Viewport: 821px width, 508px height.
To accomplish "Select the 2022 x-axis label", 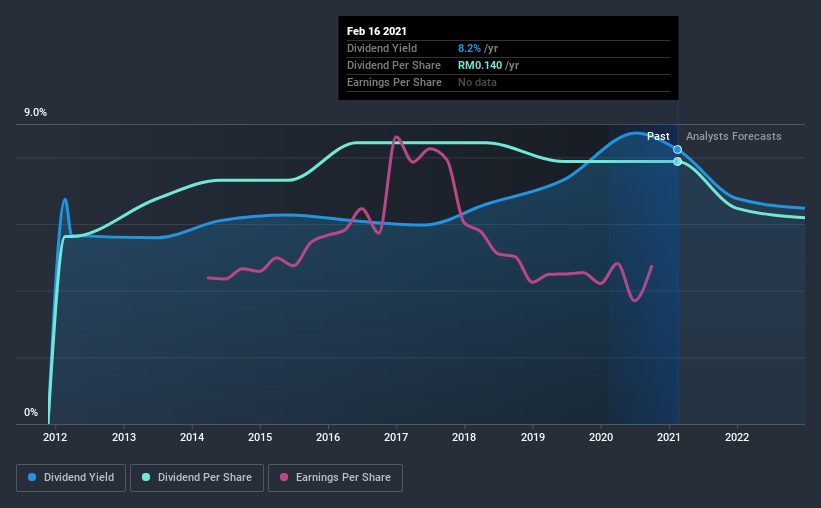I will pyautogui.click(x=737, y=437).
